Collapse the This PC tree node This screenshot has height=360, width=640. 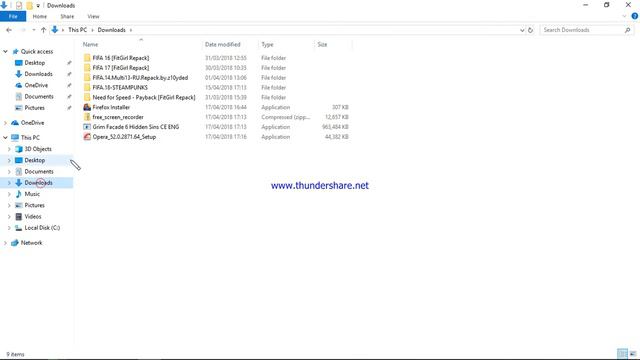point(5,138)
